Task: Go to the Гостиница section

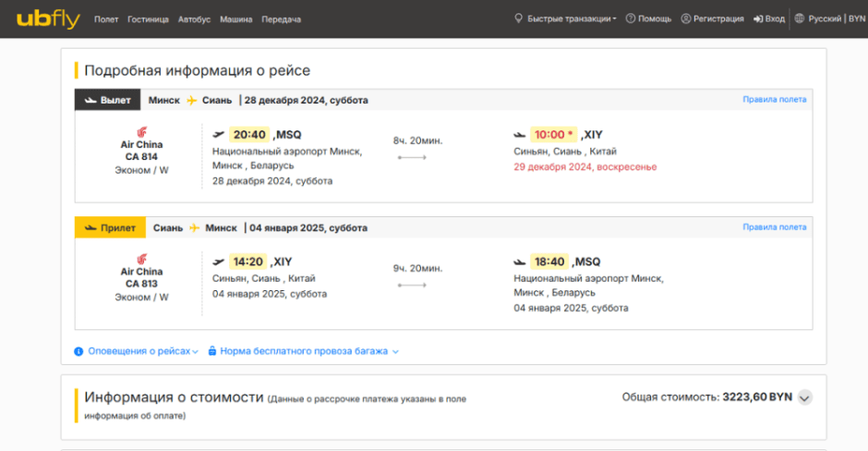Action: [x=148, y=19]
